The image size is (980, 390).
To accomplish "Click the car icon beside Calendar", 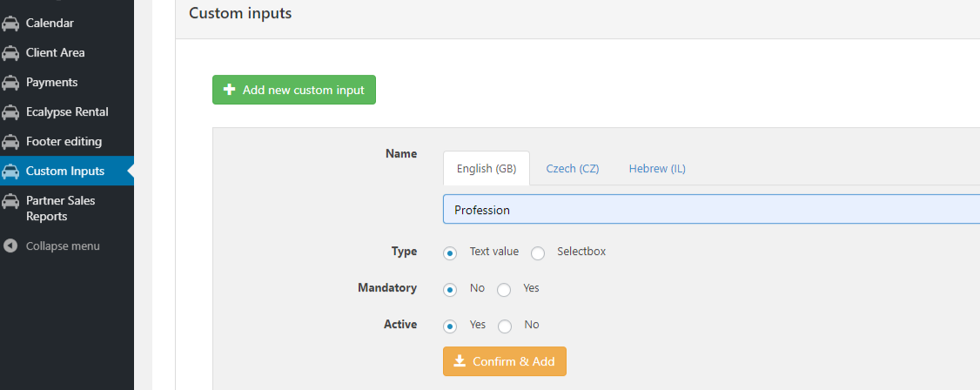I will click(x=10, y=24).
